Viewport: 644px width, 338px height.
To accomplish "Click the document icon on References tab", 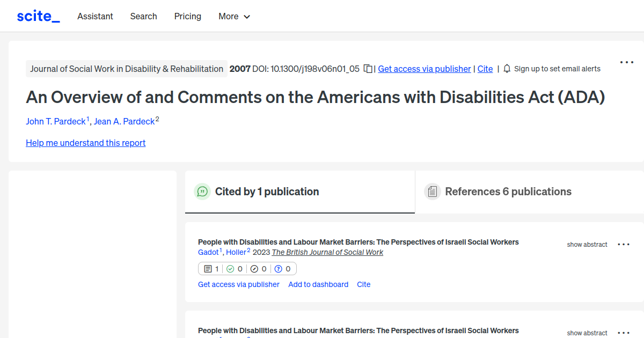I will pyautogui.click(x=432, y=191).
